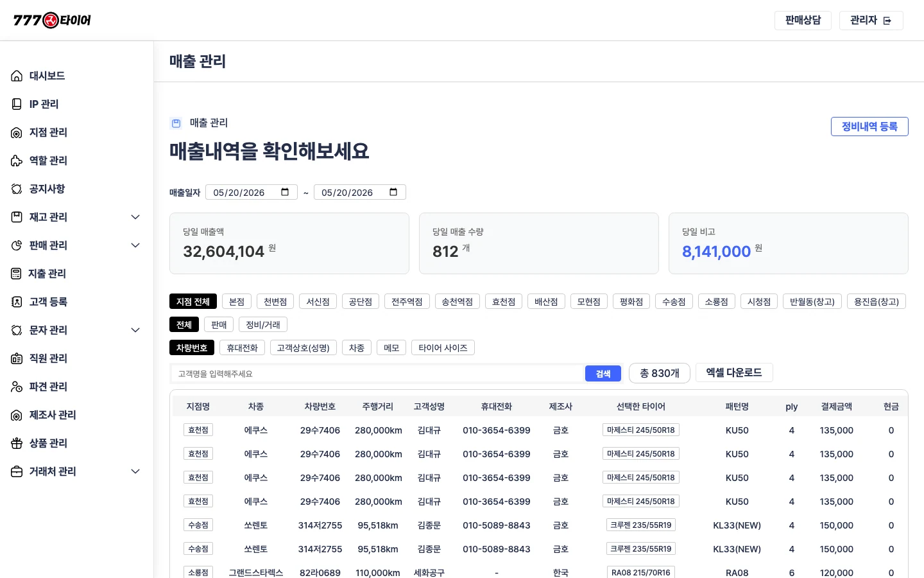The height and width of the screenshot is (578, 924).
Task: Choose 휴대전화 search criterion
Action: click(x=242, y=348)
